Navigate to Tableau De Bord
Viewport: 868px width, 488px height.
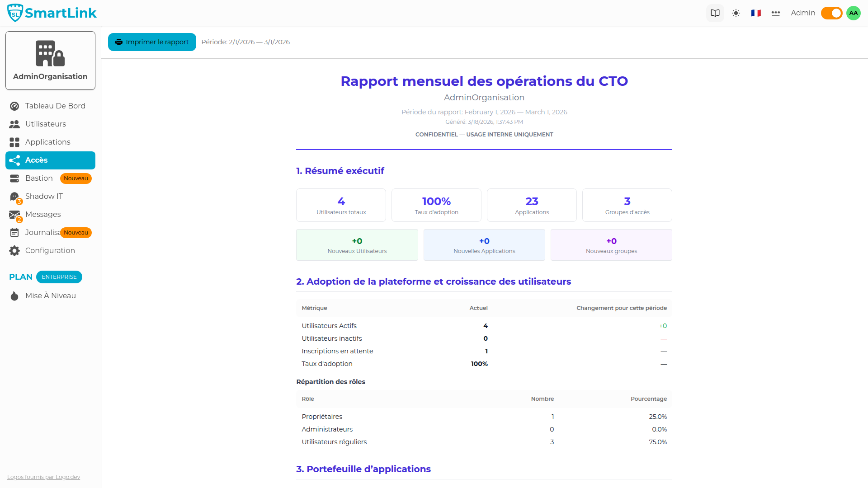(x=55, y=106)
